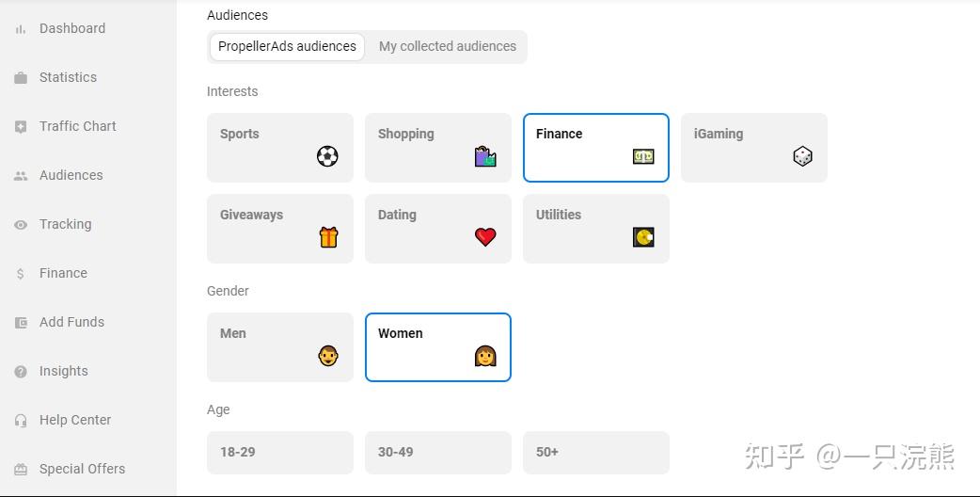Select the Men gender tile
Image resolution: width=980 pixels, height=497 pixels.
(x=279, y=347)
